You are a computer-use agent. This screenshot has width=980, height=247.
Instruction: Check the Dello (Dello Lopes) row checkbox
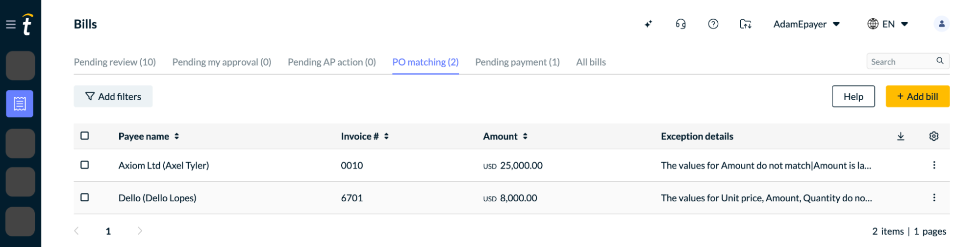click(x=85, y=197)
